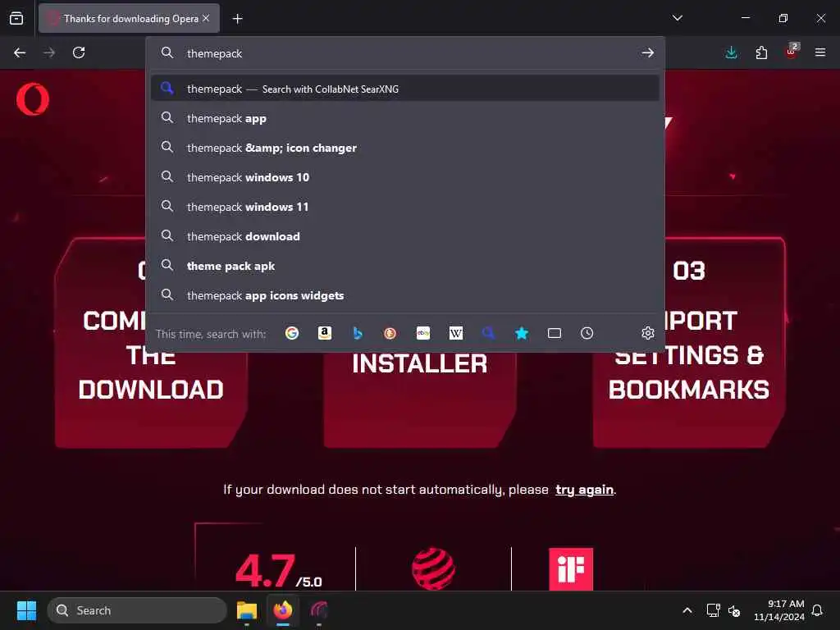Show hidden system tray icons

click(687, 610)
